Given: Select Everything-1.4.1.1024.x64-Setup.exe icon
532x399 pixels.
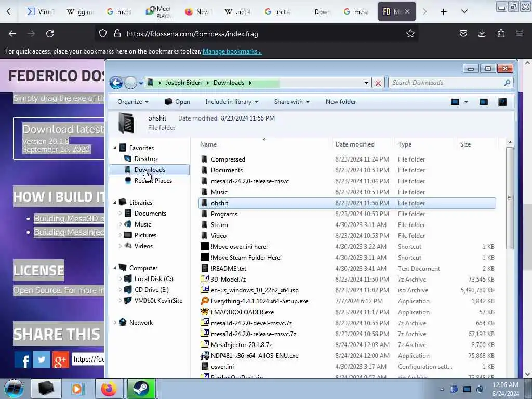Looking at the screenshot, I should pyautogui.click(x=205, y=301).
